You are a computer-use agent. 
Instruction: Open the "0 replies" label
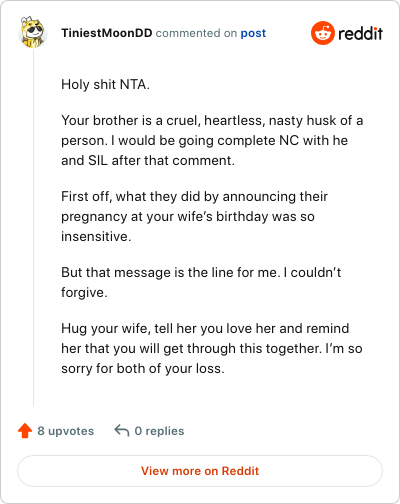(x=159, y=431)
